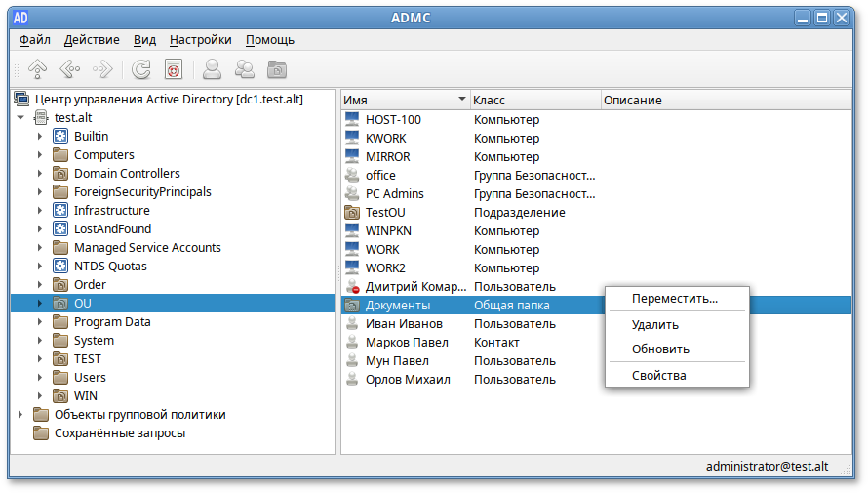Click the navigate up toolbar arrow
868x493 pixels.
pyautogui.click(x=37, y=69)
